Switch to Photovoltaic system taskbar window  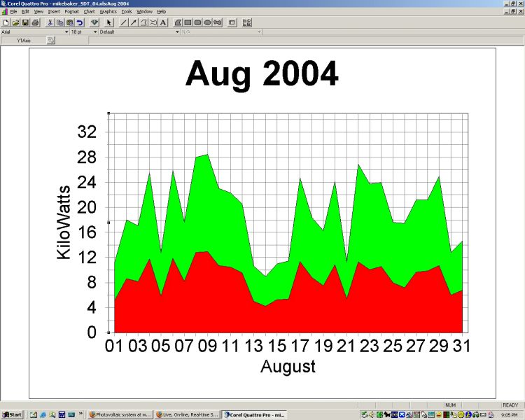pos(120,414)
